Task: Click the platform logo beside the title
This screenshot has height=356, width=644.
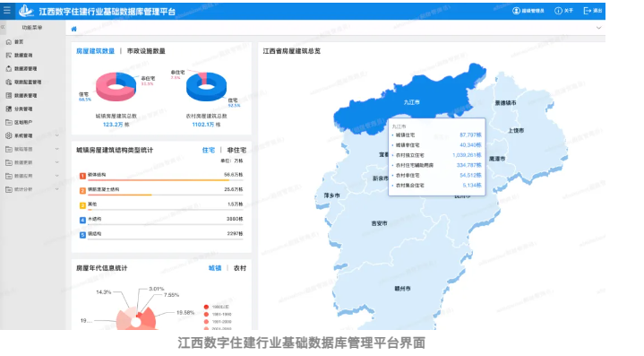Action: (x=26, y=11)
